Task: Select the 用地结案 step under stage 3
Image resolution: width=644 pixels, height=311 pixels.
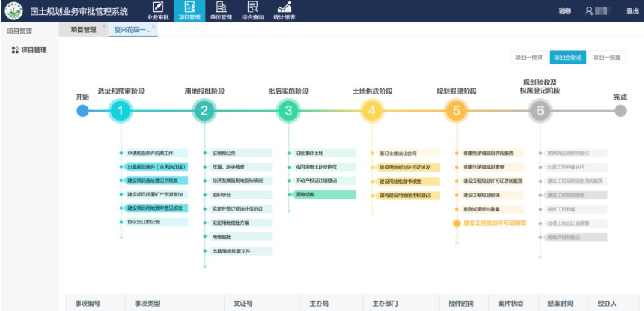Action: pos(305,194)
